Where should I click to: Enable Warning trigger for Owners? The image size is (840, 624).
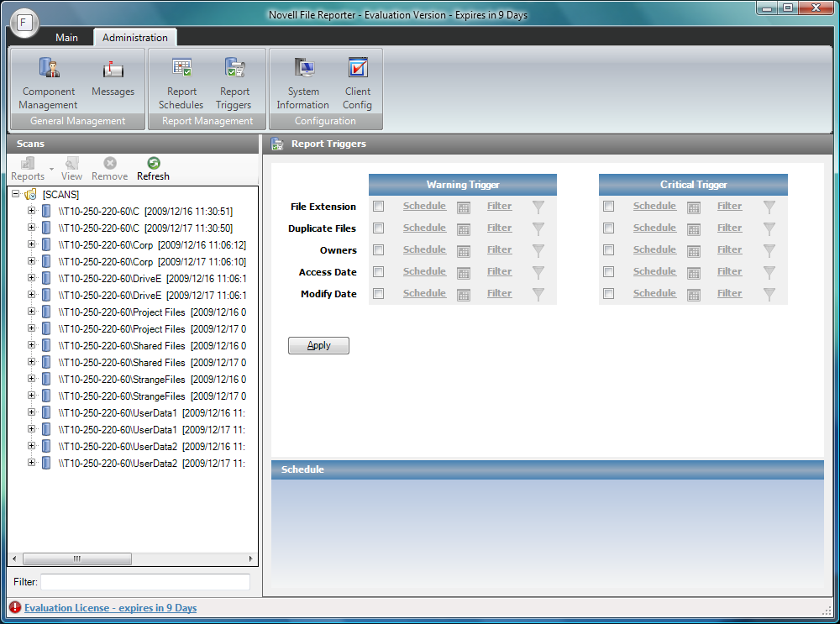click(379, 250)
